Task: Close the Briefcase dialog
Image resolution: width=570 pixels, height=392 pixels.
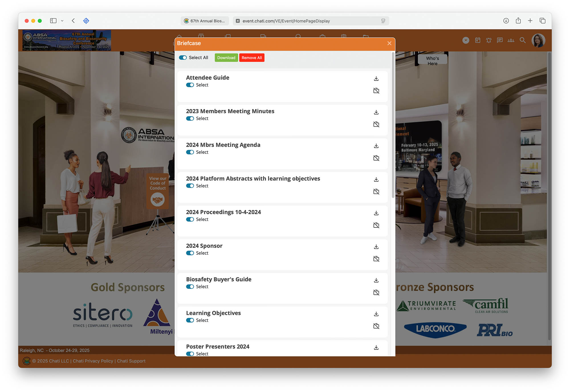Action: pos(389,43)
